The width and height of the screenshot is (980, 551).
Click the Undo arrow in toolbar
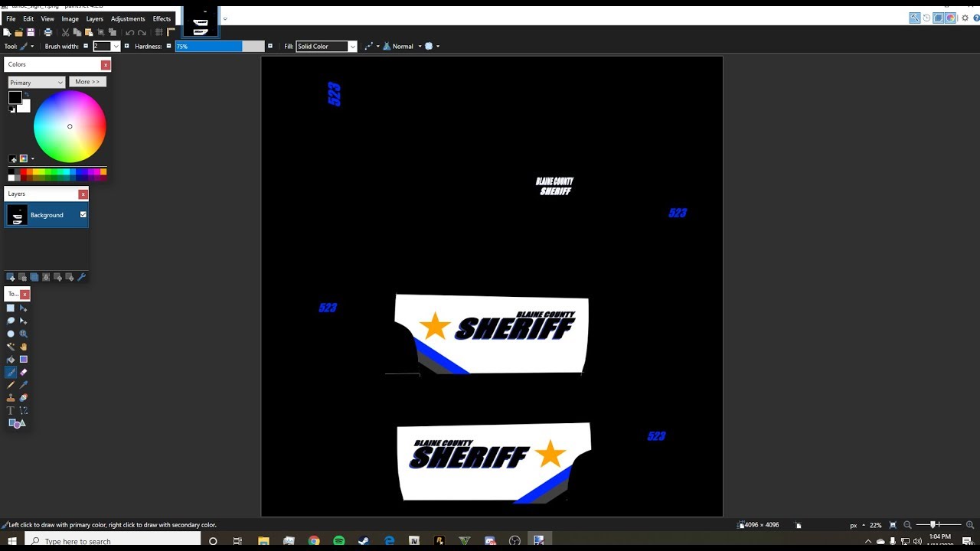point(129,32)
